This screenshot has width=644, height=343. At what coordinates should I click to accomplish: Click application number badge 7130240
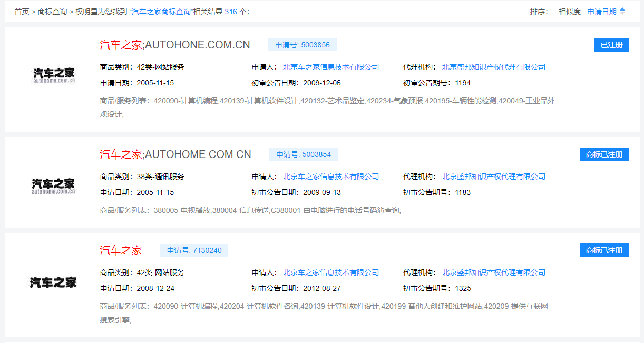pyautogui.click(x=194, y=250)
